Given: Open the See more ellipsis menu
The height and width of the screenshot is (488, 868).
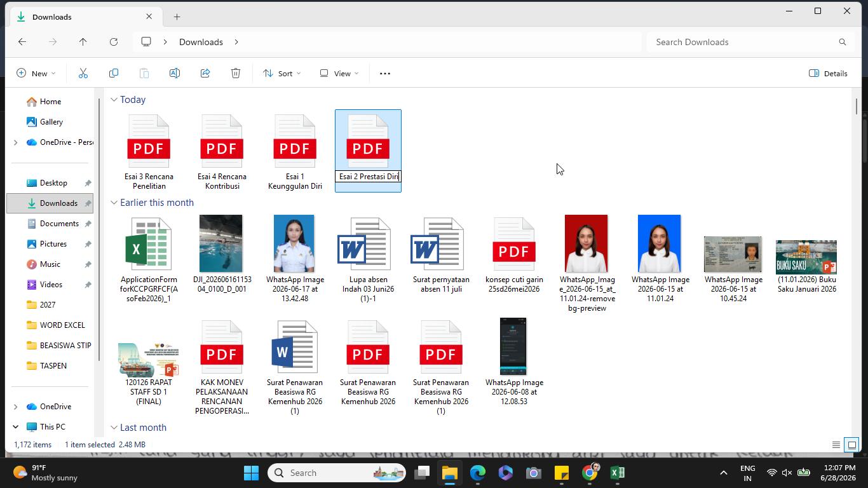Looking at the screenshot, I should pos(385,73).
